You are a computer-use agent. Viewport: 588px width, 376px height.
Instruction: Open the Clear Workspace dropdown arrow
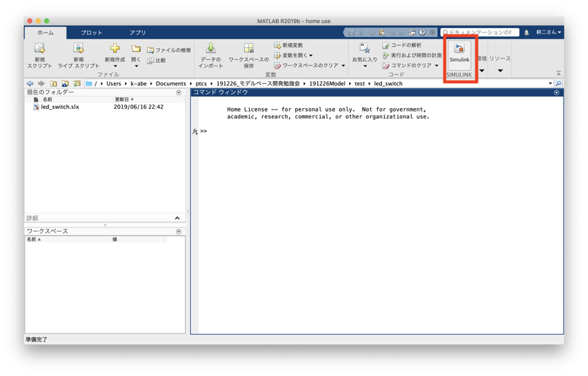point(343,66)
